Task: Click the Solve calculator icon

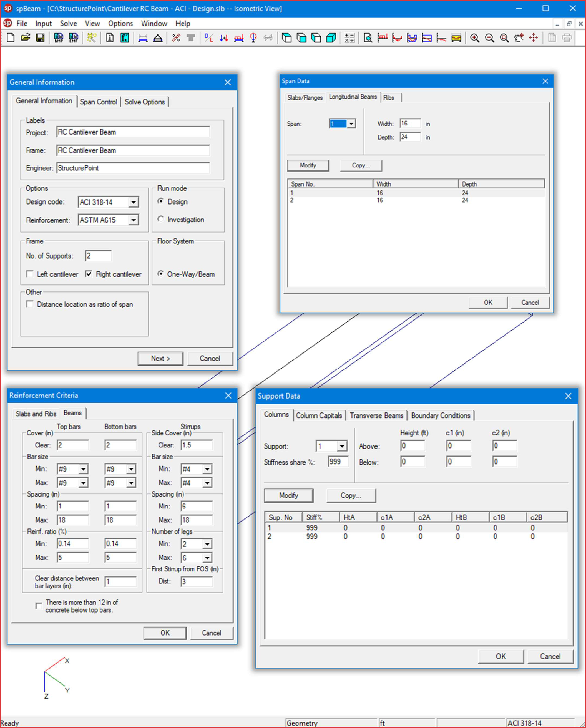Action: pyautogui.click(x=349, y=37)
